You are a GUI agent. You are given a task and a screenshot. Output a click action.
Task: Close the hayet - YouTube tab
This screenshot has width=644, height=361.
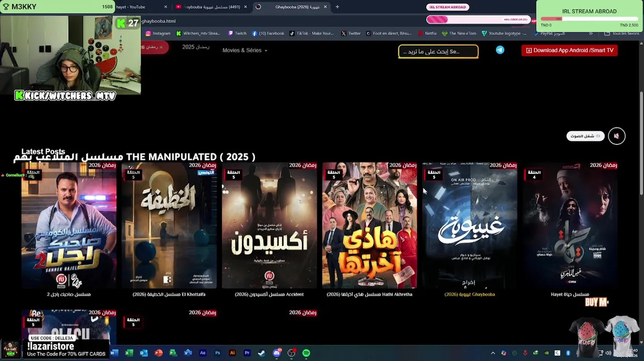point(166,7)
